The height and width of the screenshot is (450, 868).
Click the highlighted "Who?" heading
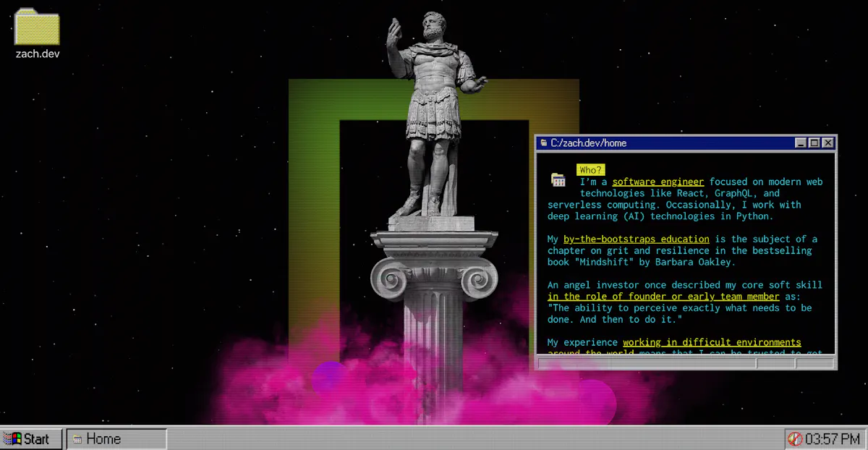pyautogui.click(x=590, y=170)
